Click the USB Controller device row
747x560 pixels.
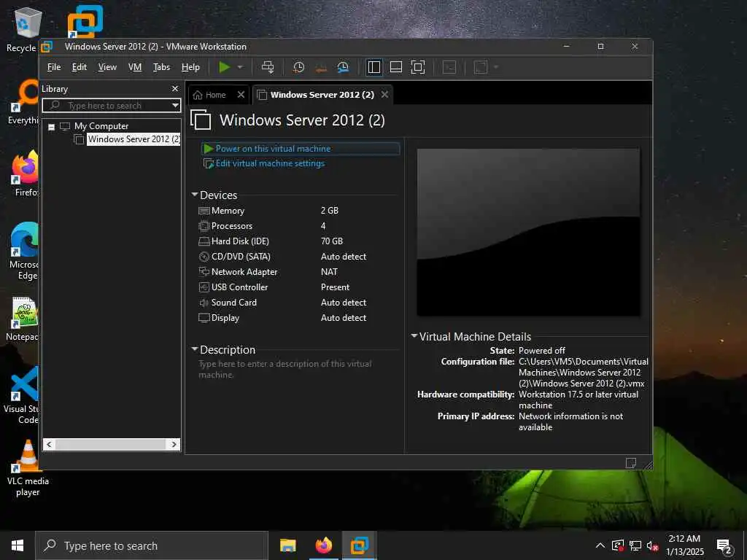(x=298, y=287)
